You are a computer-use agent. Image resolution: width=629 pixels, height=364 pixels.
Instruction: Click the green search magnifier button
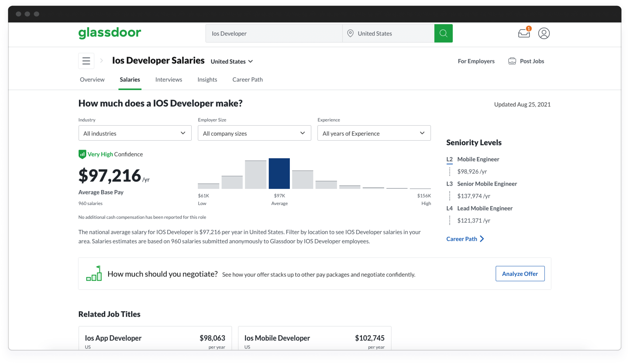(x=443, y=33)
